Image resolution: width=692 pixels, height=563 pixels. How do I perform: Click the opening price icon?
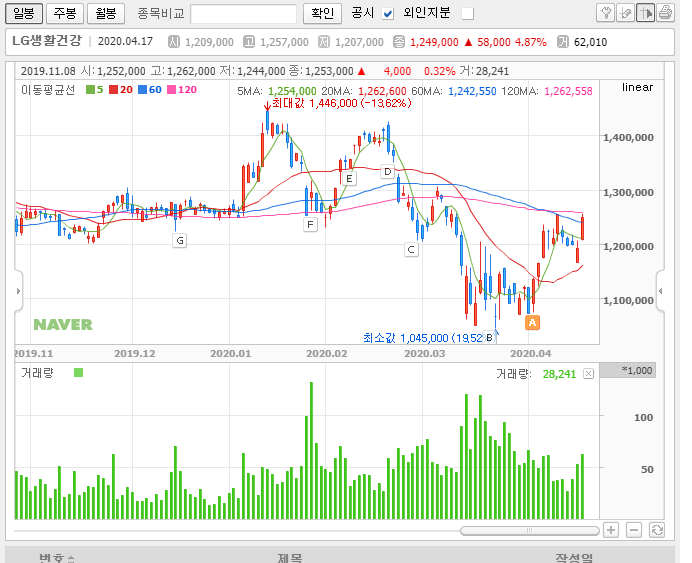tap(174, 42)
